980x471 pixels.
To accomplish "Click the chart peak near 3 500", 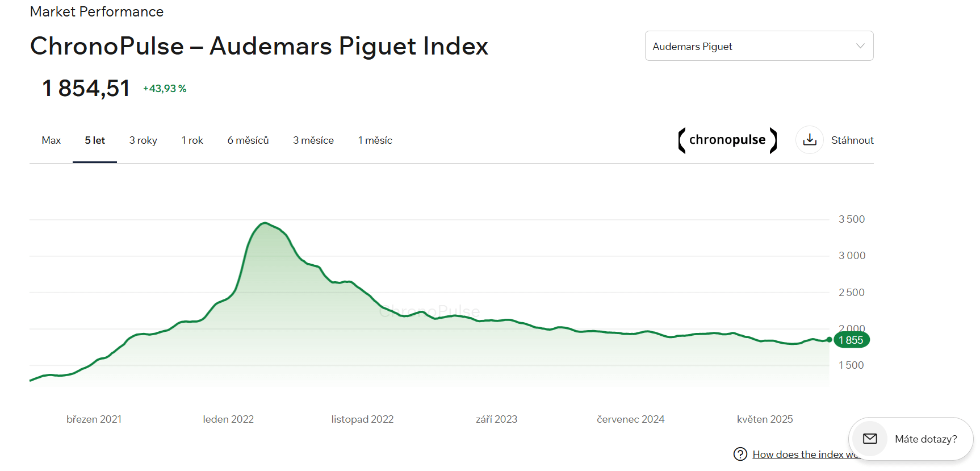I will point(265,223).
